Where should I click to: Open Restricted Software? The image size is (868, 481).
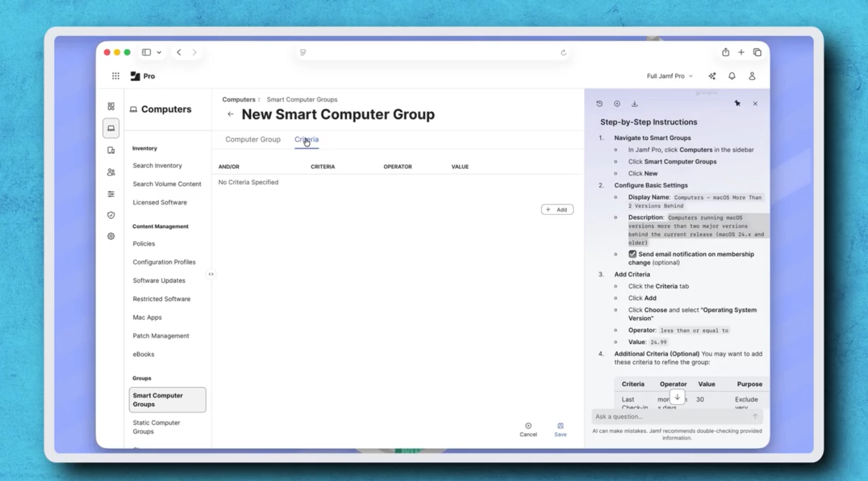(x=162, y=299)
